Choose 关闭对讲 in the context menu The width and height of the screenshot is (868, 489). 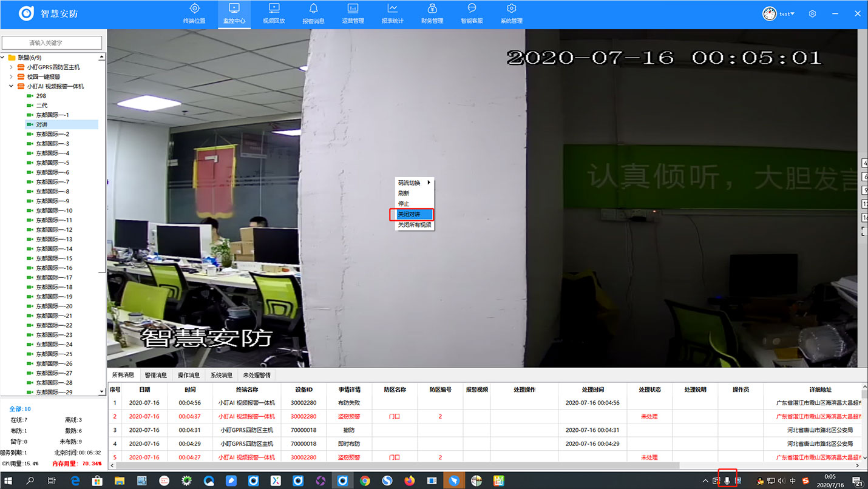(x=409, y=214)
